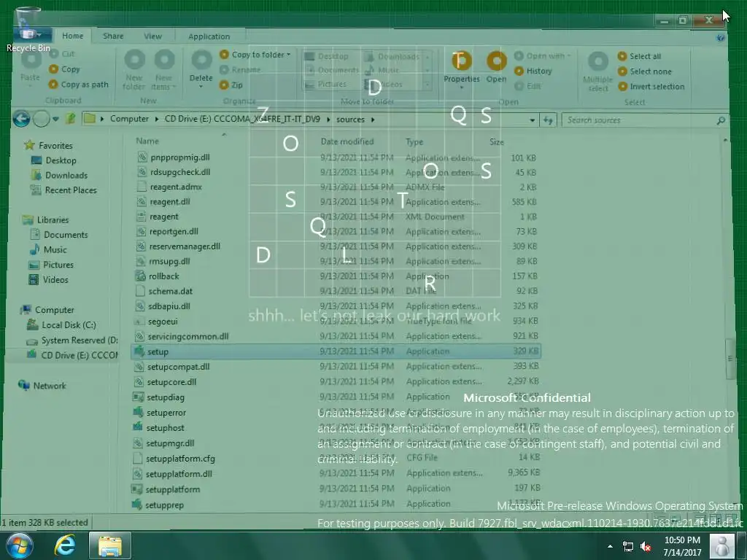Open the address bar history dropdown
Viewport: 747px width, 560px height.
coord(532,120)
